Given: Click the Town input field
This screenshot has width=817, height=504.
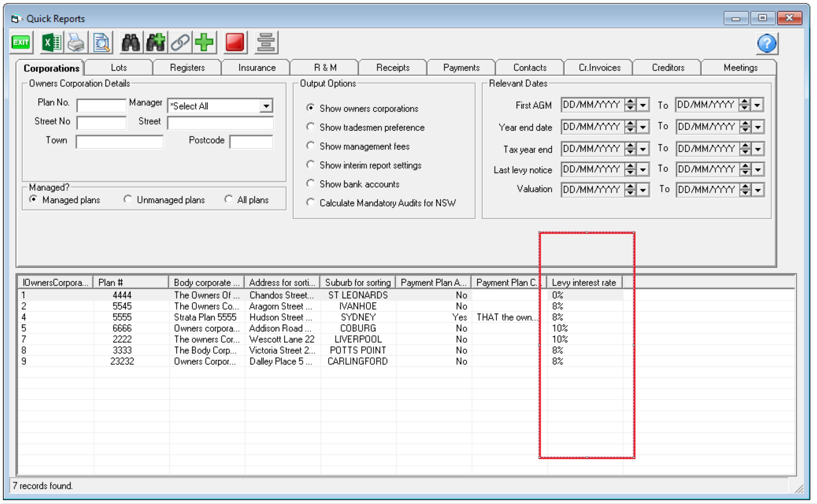Looking at the screenshot, I should 119,142.
